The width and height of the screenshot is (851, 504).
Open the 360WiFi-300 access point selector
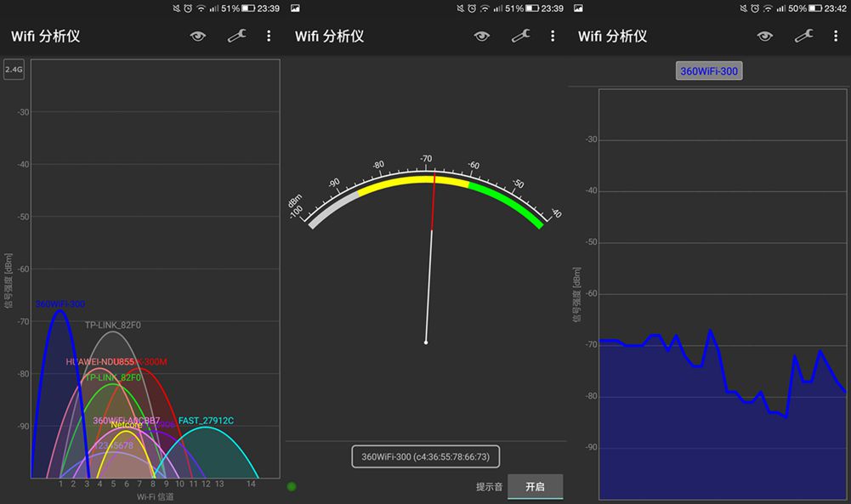(x=425, y=456)
